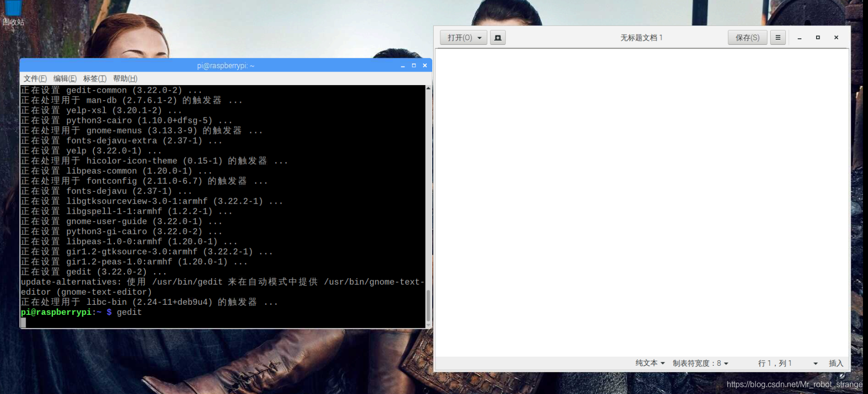
Task: Open the 编辑(E) menu in terminal
Action: pyautogui.click(x=65, y=79)
